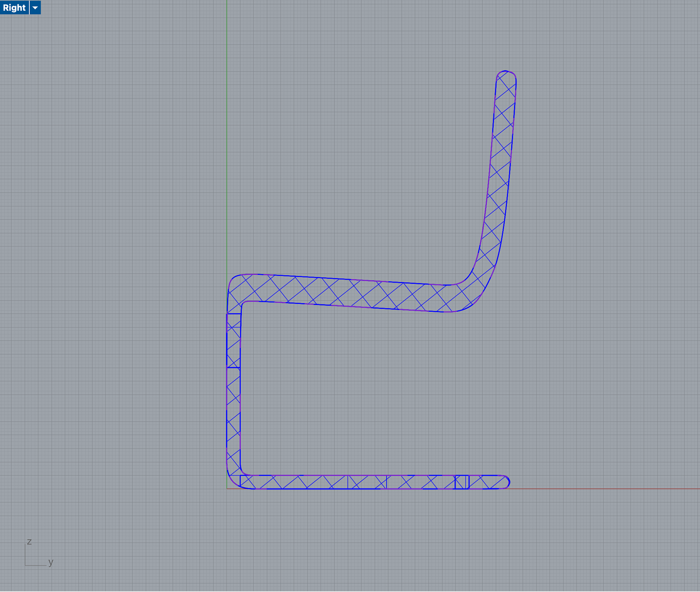
Task: Select the rounded tip of the base rail
Action: click(509, 482)
